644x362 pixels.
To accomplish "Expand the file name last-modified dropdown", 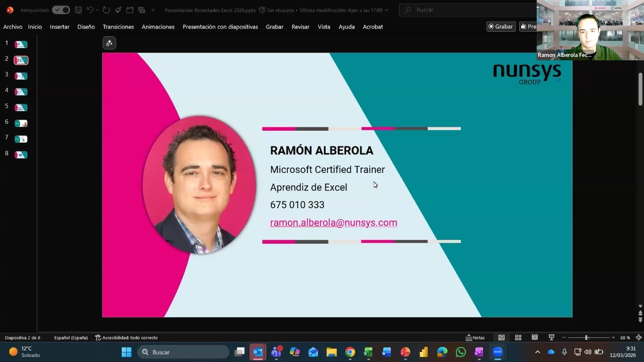I will (x=386, y=10).
